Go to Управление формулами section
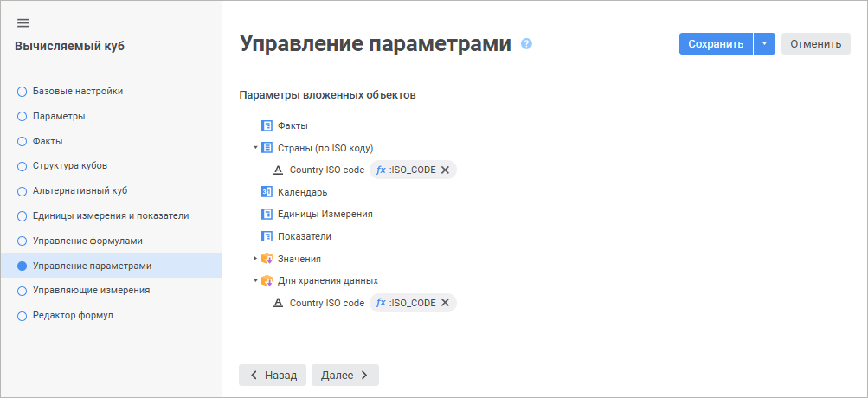This screenshot has height=398, width=868. tap(87, 241)
